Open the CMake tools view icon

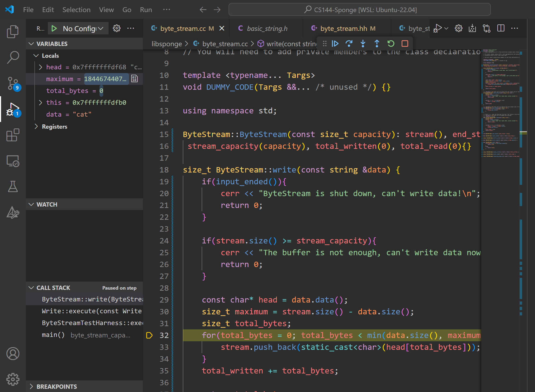[x=13, y=213]
